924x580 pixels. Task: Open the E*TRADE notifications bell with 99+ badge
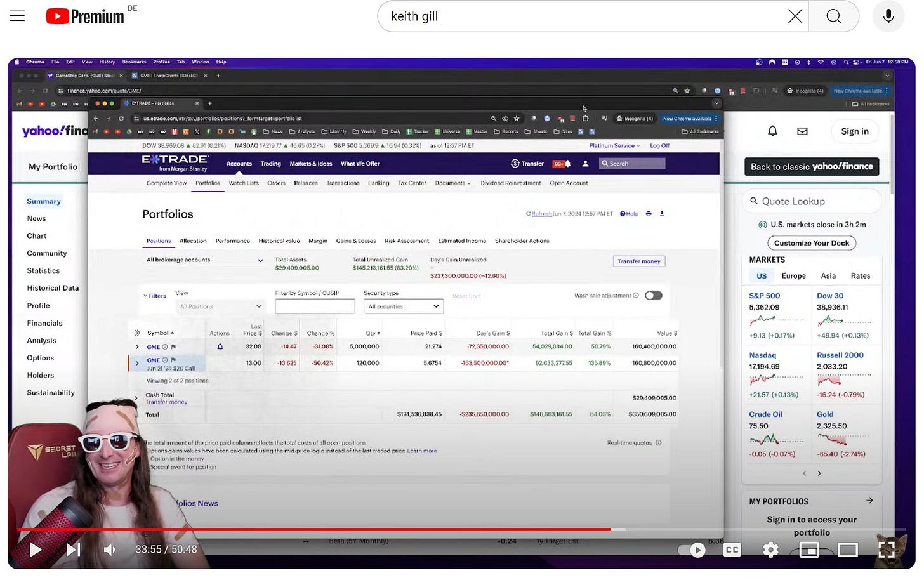pyautogui.click(x=562, y=164)
